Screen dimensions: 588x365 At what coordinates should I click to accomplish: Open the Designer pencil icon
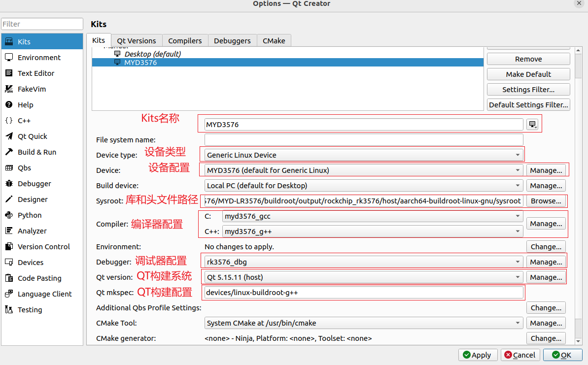[x=9, y=199]
